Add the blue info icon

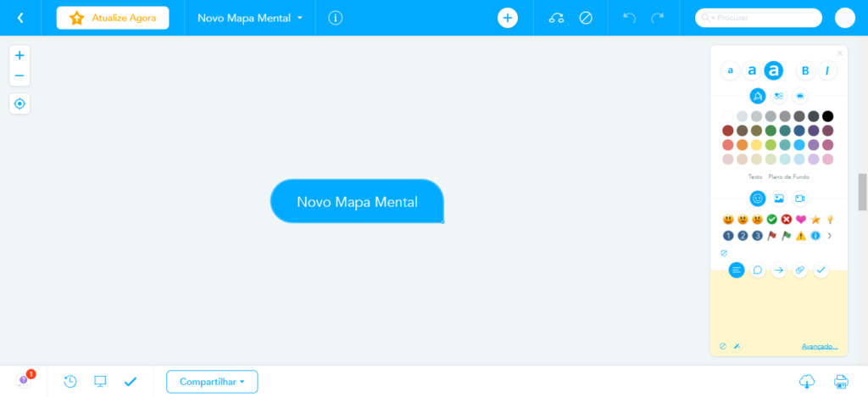pyautogui.click(x=815, y=236)
